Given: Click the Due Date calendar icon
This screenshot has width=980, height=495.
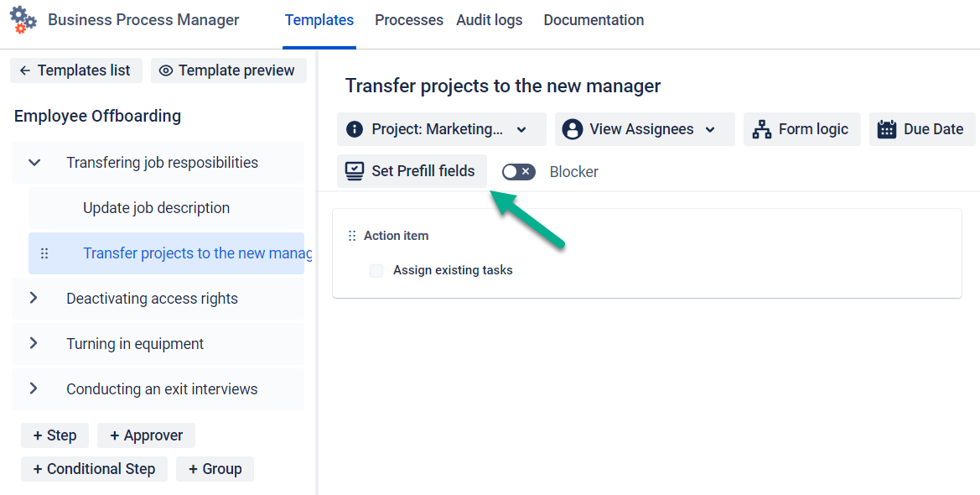Looking at the screenshot, I should (x=887, y=129).
